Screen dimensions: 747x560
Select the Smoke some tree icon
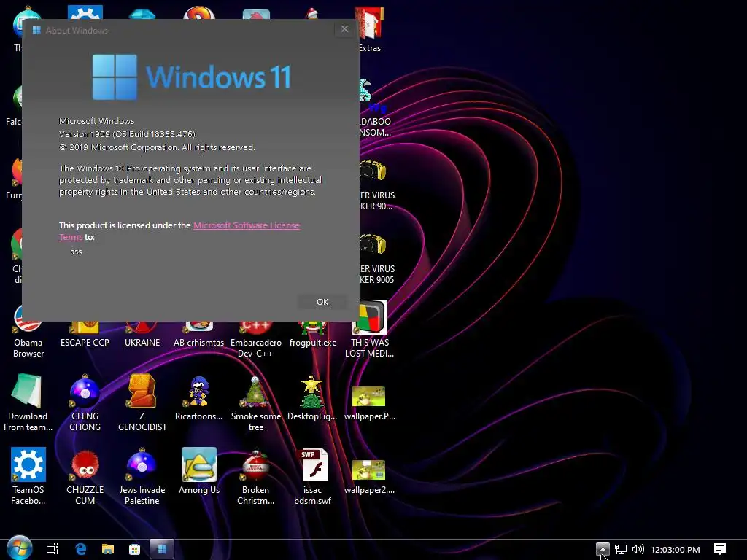pos(256,402)
